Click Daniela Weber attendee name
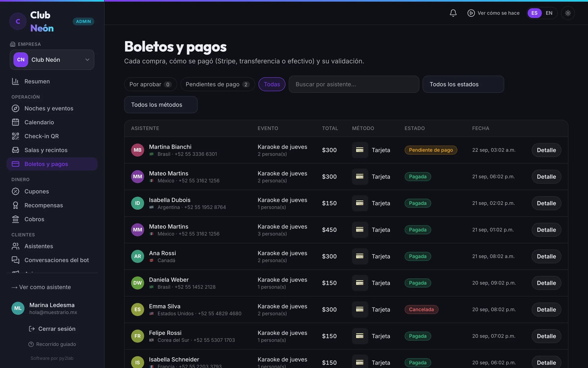Screen dimensions: 588x368 (169, 280)
